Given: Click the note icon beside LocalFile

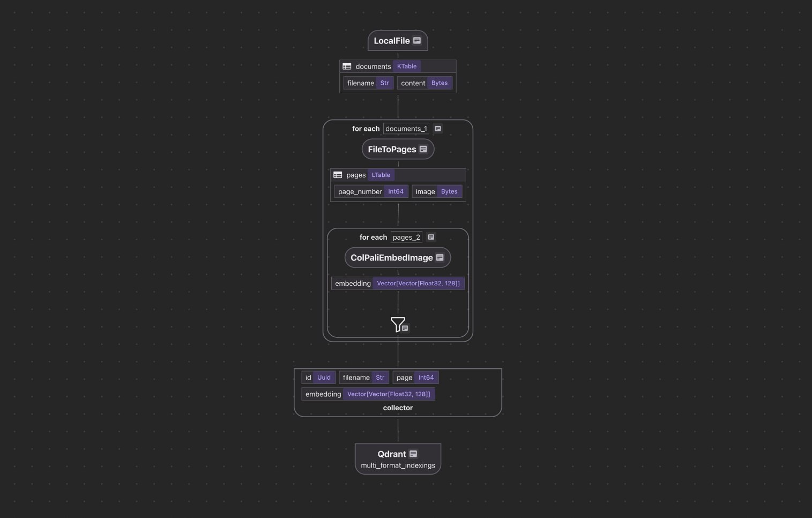Looking at the screenshot, I should (417, 41).
